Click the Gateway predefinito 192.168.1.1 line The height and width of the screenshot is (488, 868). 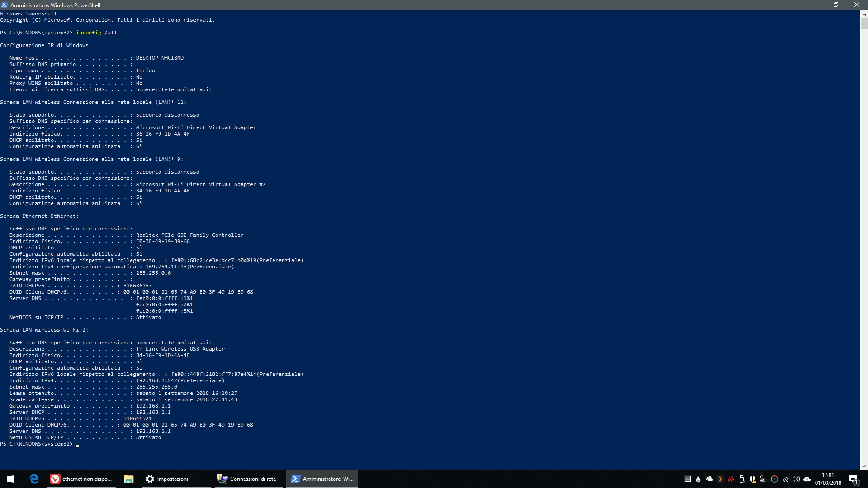[90, 406]
